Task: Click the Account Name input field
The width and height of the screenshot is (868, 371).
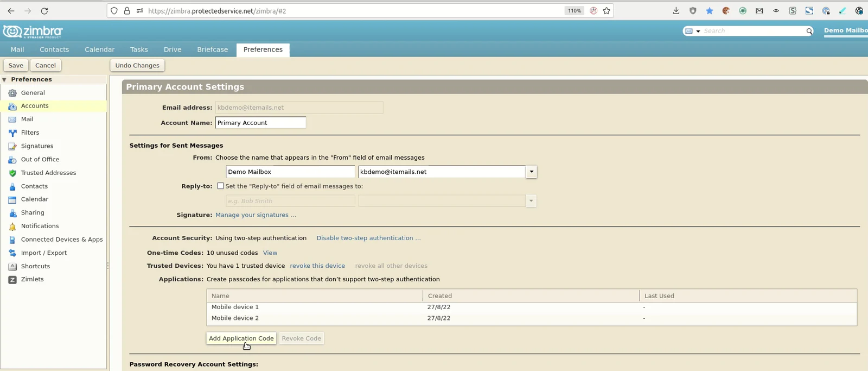Action: [x=260, y=123]
